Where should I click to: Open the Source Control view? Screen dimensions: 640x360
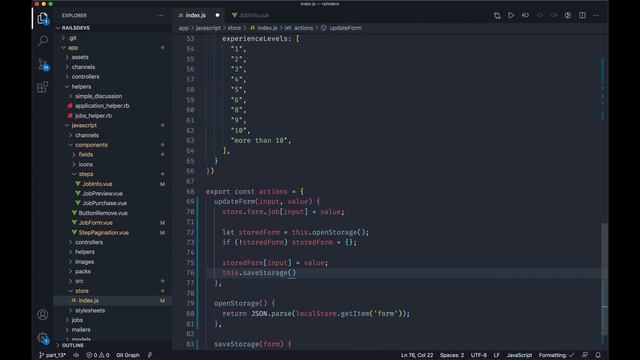pyautogui.click(x=43, y=64)
